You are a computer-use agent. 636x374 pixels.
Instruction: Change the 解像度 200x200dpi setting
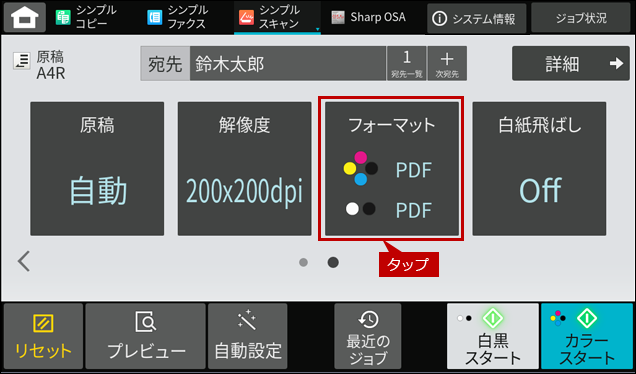click(x=245, y=169)
